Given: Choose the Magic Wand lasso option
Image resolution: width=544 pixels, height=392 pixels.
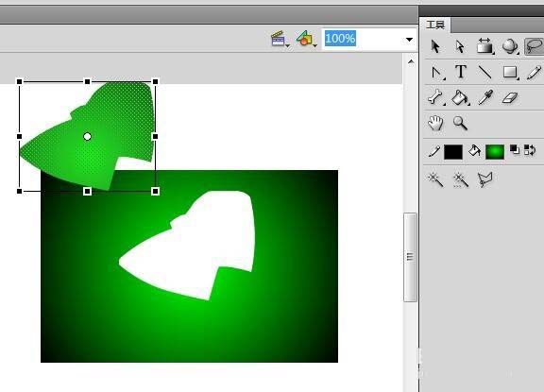Looking at the screenshot, I should [435, 179].
